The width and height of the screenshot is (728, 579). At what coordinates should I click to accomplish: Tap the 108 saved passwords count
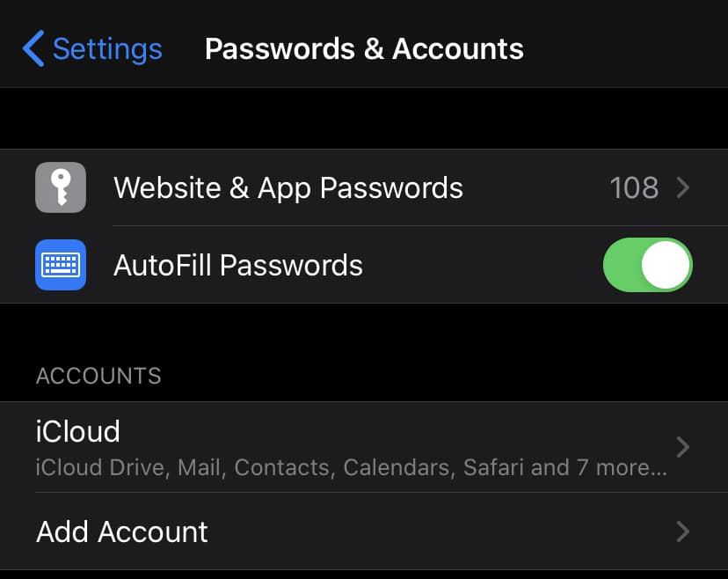tap(634, 187)
